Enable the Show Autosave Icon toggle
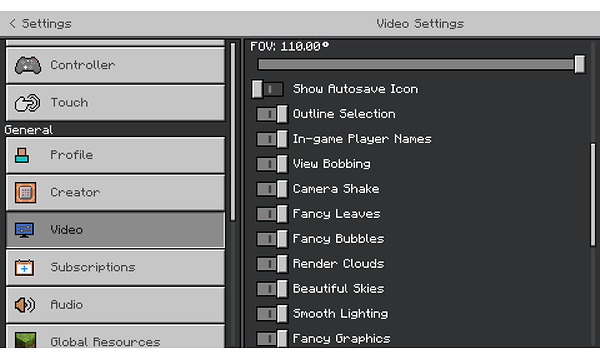 [267, 89]
